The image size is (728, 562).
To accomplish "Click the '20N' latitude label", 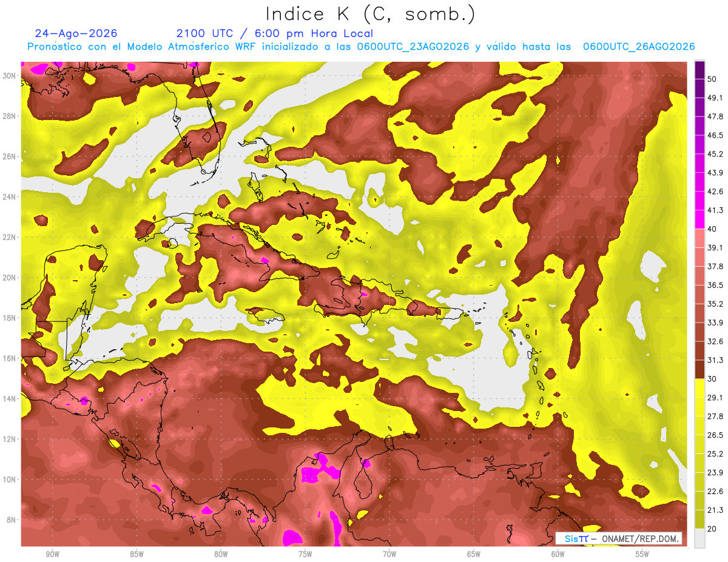I will click(x=9, y=278).
